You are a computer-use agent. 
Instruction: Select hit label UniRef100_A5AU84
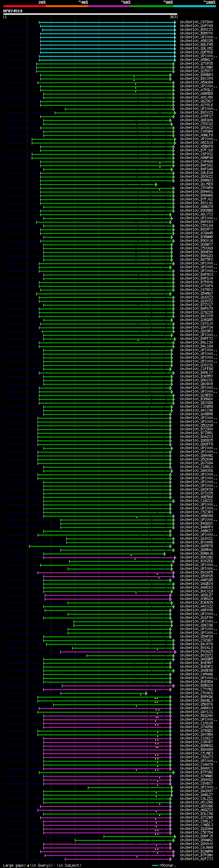click(196, 83)
